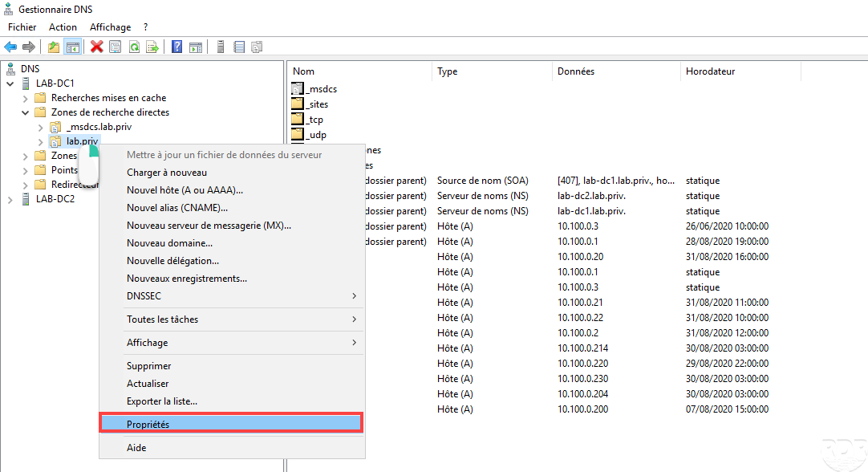Choose Nouvel hôte (A ou AAAA)
Viewport: 868px width, 472px height.
pyautogui.click(x=185, y=190)
